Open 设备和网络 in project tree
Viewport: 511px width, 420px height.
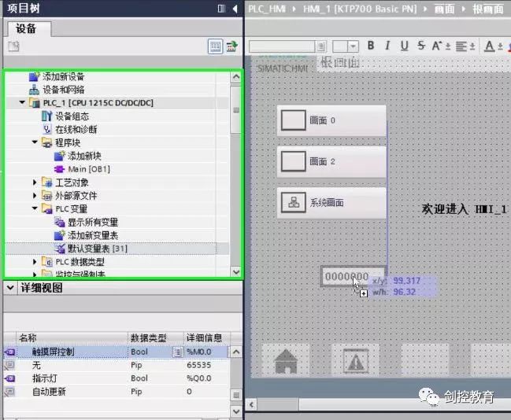[63, 90]
